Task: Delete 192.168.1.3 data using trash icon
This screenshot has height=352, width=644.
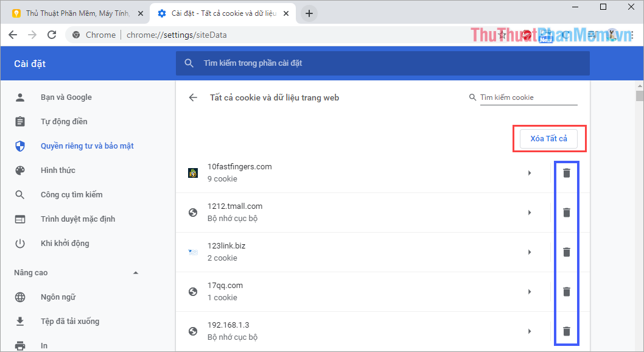Action: pos(566,331)
